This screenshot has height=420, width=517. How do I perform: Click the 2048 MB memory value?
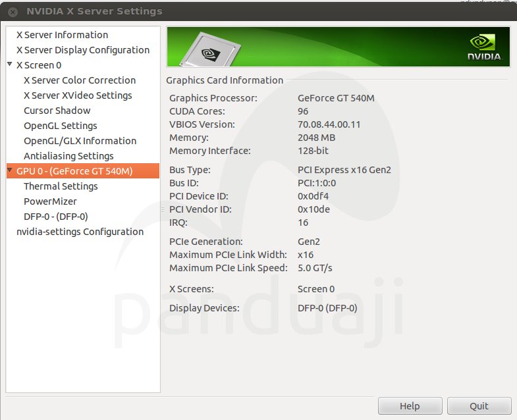click(317, 138)
